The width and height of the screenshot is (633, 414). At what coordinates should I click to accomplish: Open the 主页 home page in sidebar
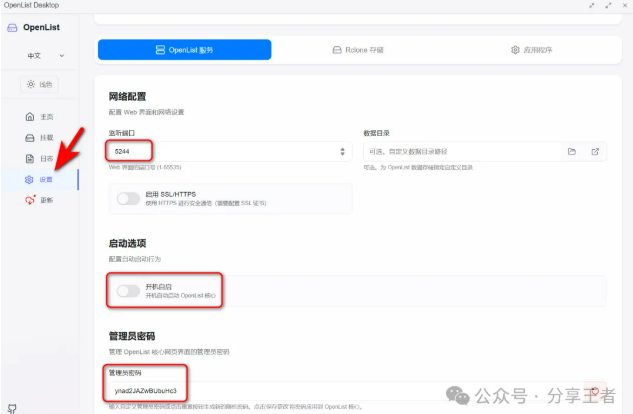(x=40, y=117)
